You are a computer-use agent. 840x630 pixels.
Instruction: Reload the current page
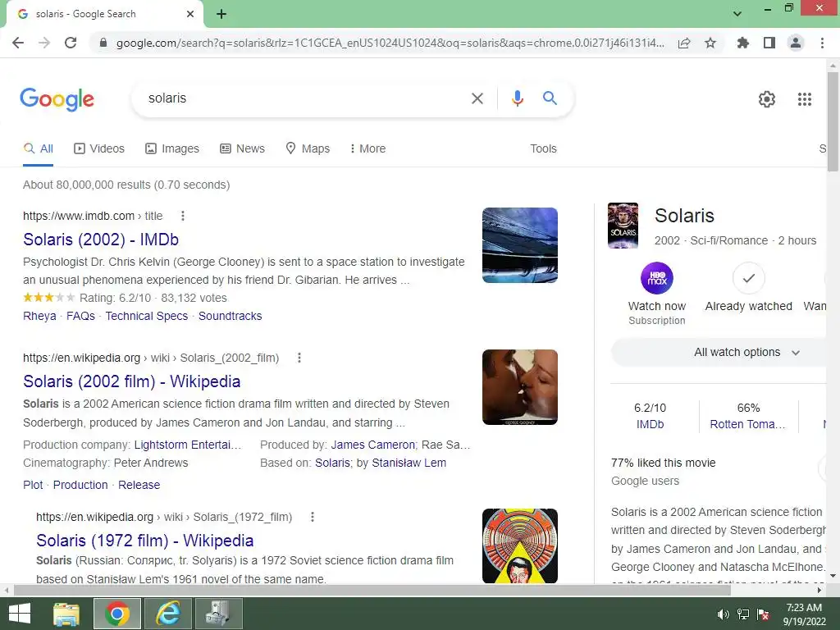tap(71, 43)
